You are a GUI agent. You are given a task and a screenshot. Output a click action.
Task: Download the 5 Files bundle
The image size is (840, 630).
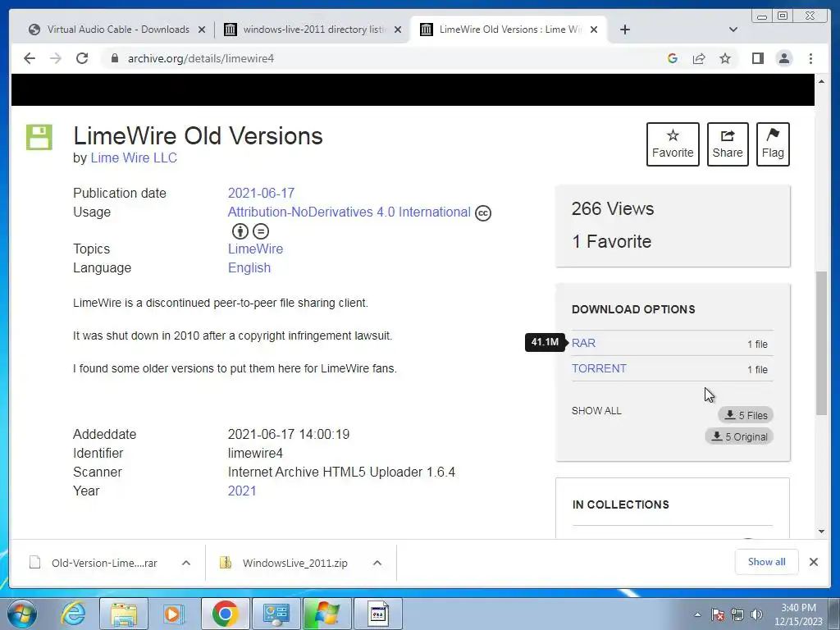[746, 415]
